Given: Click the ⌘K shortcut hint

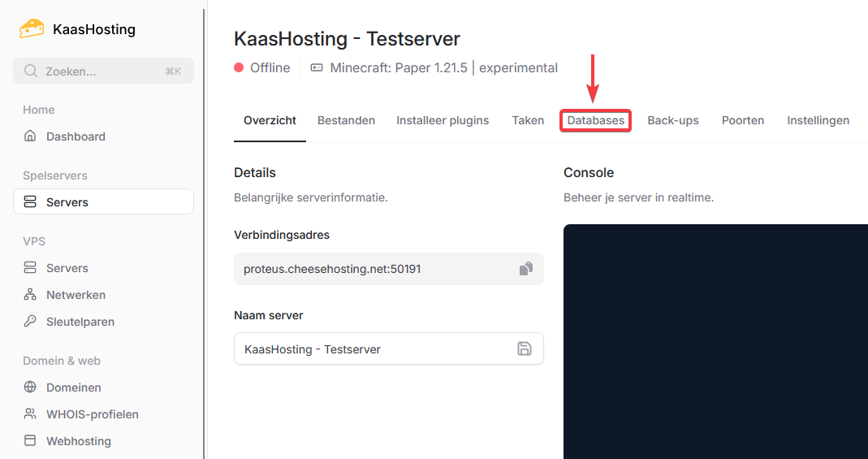Looking at the screenshot, I should [173, 71].
